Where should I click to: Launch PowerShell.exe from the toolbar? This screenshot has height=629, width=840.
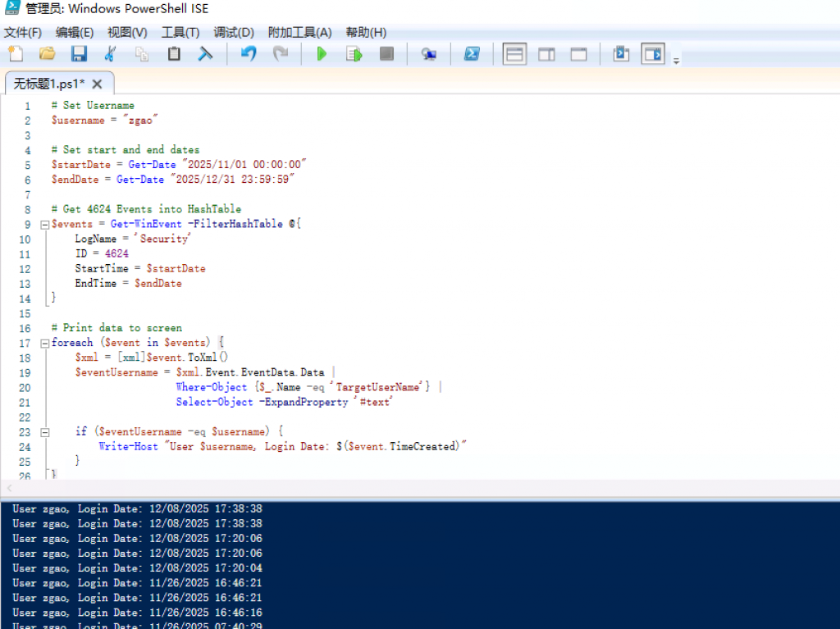472,54
